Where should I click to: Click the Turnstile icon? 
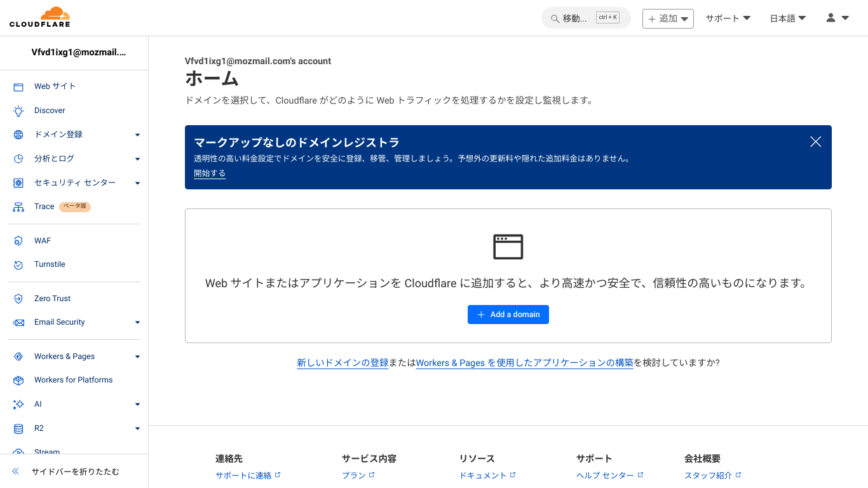point(18,265)
